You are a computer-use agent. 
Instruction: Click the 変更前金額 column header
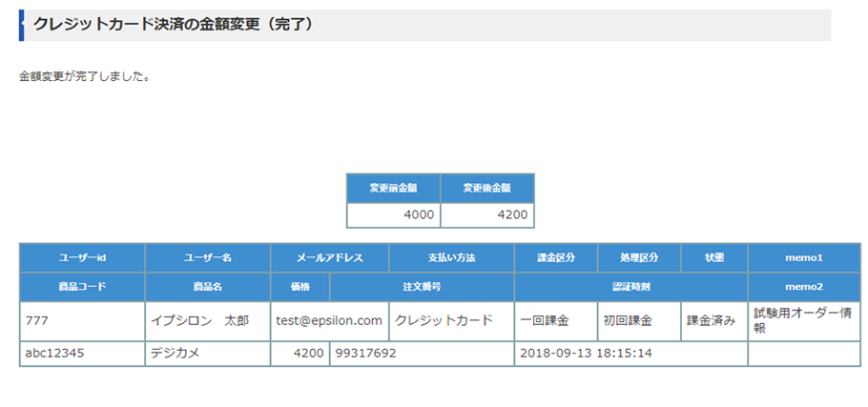394,188
